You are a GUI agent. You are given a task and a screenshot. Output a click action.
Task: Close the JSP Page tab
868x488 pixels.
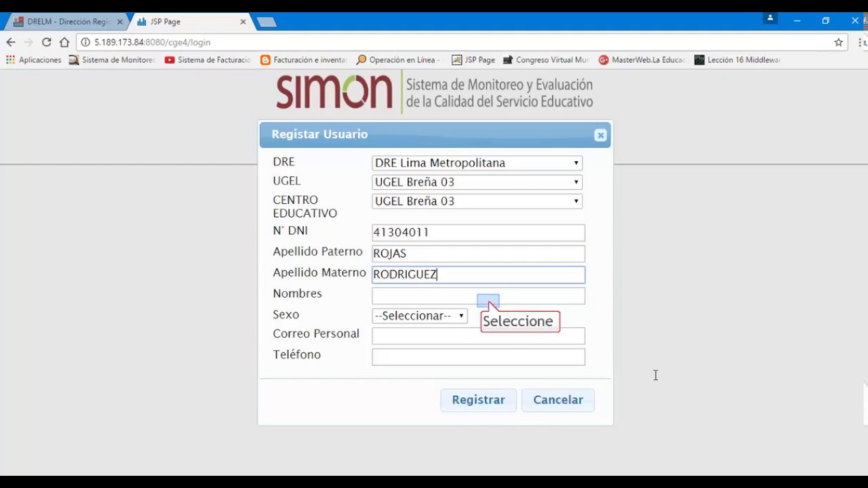(x=243, y=22)
